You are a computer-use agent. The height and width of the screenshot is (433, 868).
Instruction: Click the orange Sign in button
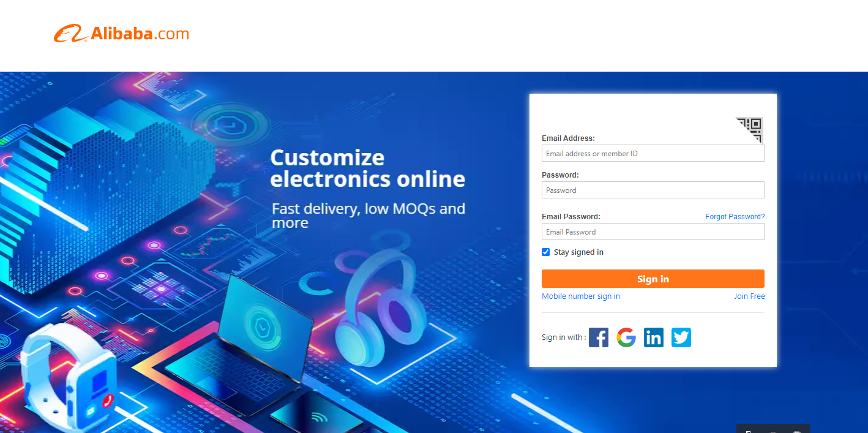point(653,279)
